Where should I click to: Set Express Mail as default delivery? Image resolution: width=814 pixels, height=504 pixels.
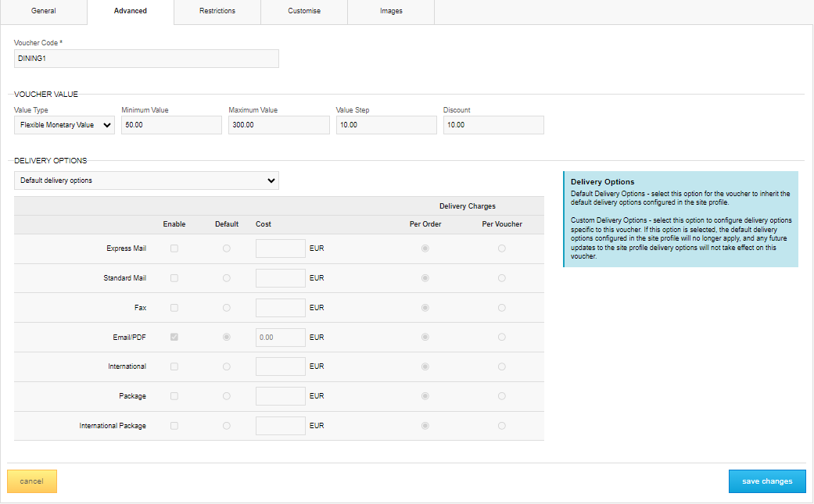[226, 248]
